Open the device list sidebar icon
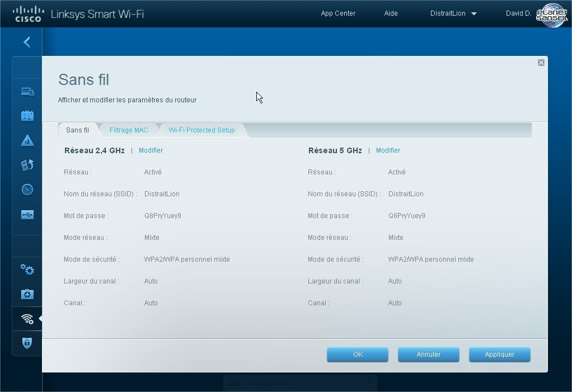This screenshot has height=392, width=572. (x=27, y=92)
